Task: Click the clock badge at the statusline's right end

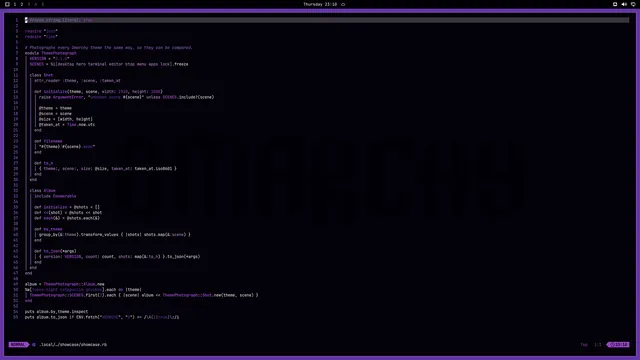Action: (x=618, y=344)
